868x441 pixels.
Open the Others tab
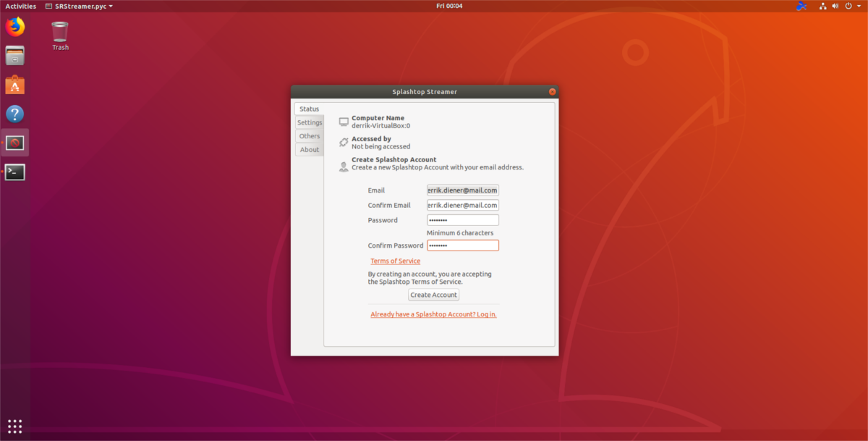(310, 136)
